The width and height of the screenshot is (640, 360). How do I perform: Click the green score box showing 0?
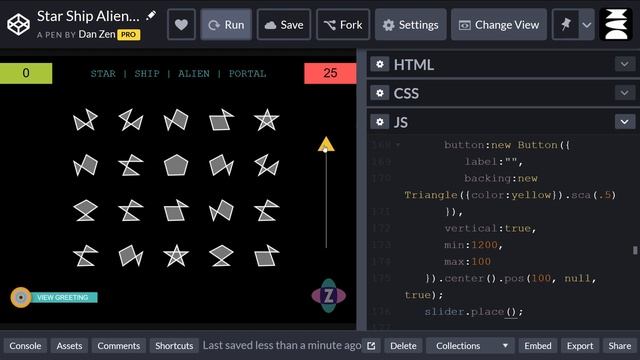pos(26,73)
